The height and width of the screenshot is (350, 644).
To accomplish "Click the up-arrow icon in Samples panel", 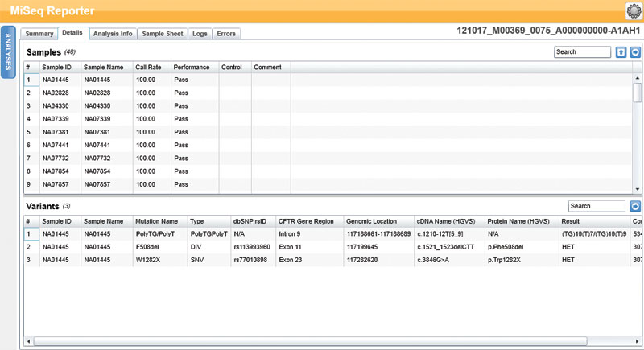I will coord(621,52).
